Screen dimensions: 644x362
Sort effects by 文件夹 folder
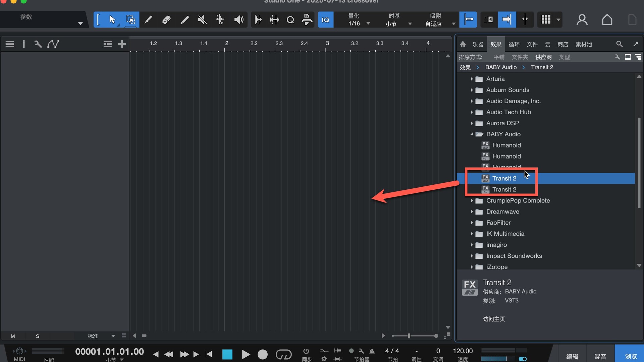coord(520,57)
